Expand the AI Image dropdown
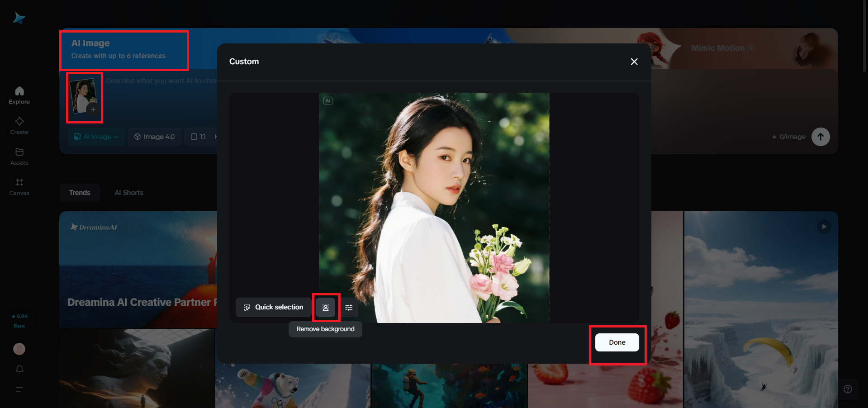The width and height of the screenshot is (868, 408). point(96,137)
